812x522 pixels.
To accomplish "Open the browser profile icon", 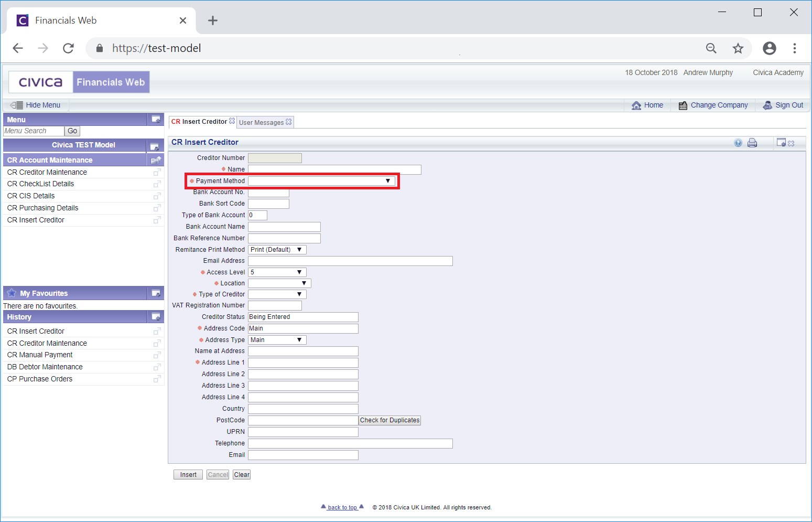I will click(770, 48).
